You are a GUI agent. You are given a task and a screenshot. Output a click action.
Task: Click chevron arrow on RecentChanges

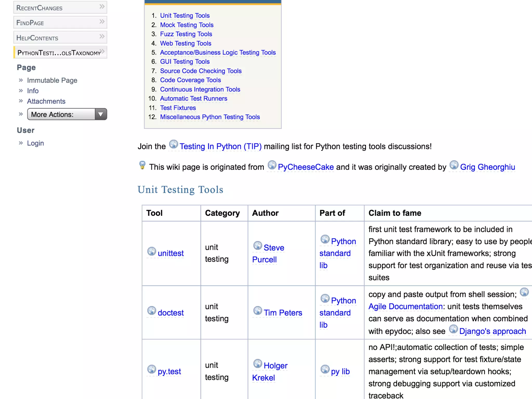102,7
